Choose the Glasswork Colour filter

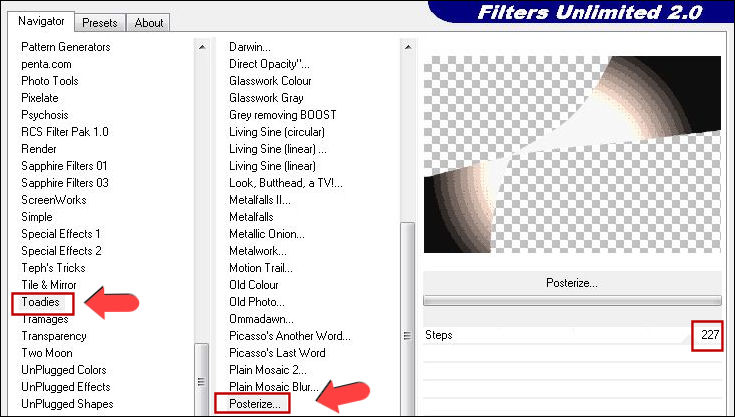point(270,81)
